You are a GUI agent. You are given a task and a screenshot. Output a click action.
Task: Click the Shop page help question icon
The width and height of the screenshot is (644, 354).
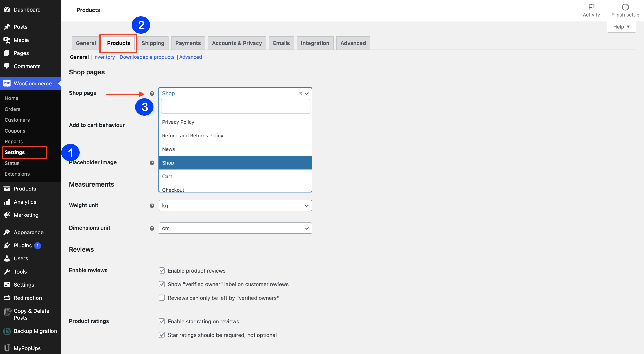(x=152, y=93)
